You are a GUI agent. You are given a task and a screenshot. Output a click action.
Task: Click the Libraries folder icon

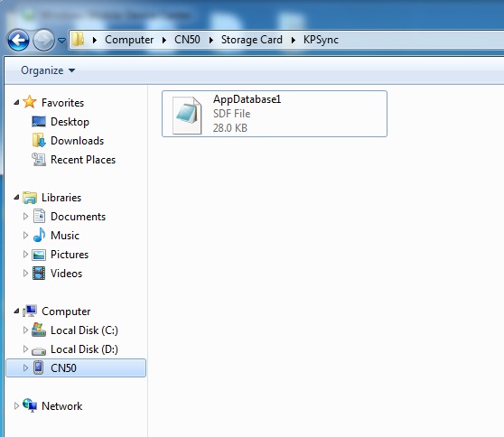[x=30, y=198]
